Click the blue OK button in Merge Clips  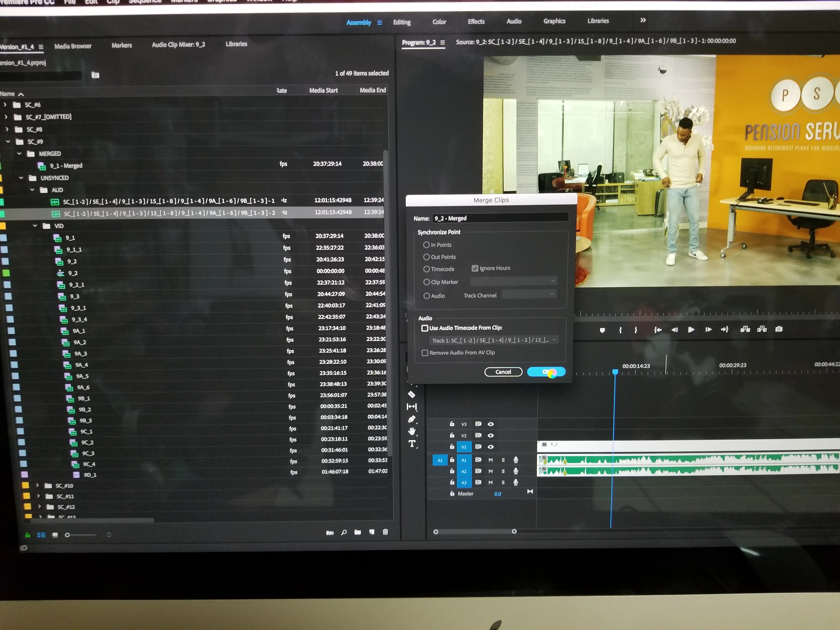(x=546, y=372)
